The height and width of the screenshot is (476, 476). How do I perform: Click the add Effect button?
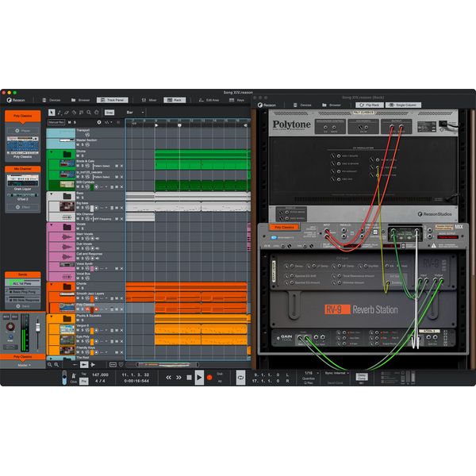click(x=23, y=207)
